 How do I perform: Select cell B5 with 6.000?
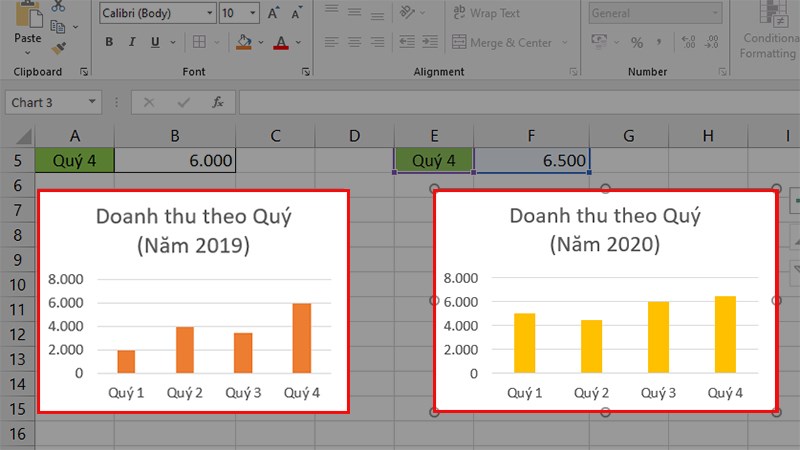[175, 161]
